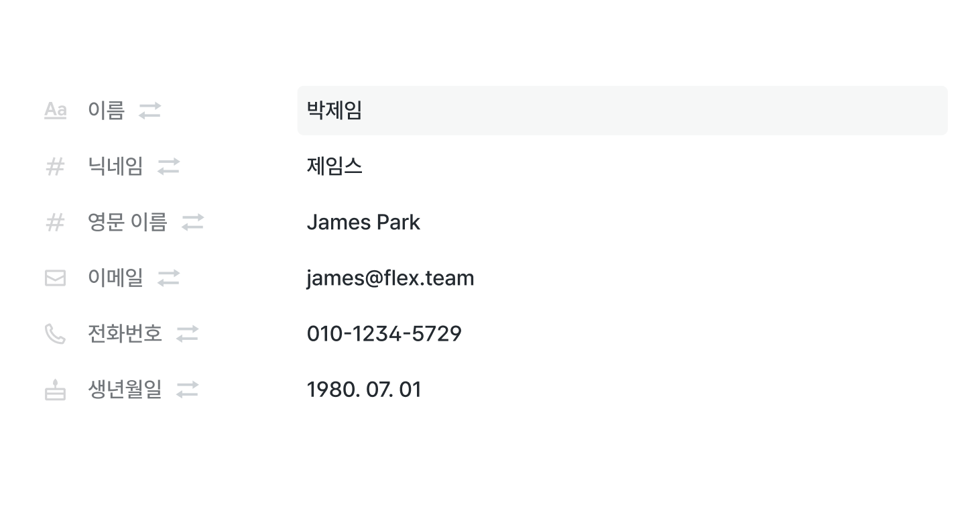Screen dimensions: 980x527
Task: Click the hash icon beside 영문 이름
Action: (55, 222)
